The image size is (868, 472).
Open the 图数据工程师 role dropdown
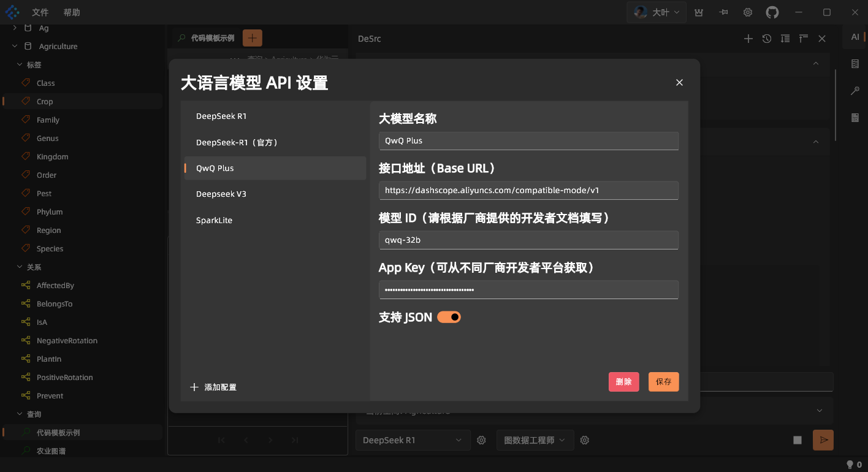pos(535,440)
